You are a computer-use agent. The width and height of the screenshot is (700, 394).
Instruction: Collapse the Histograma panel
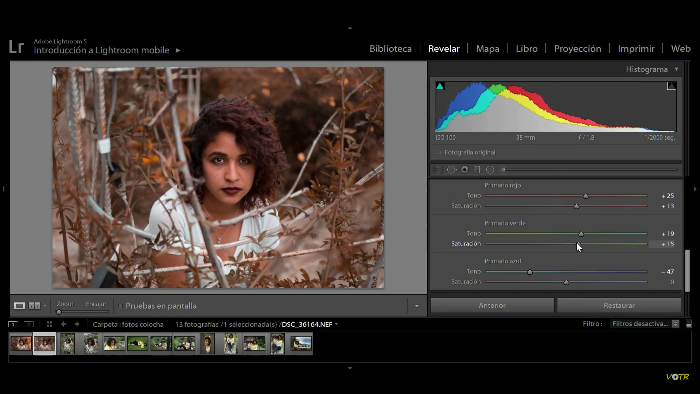(x=676, y=69)
